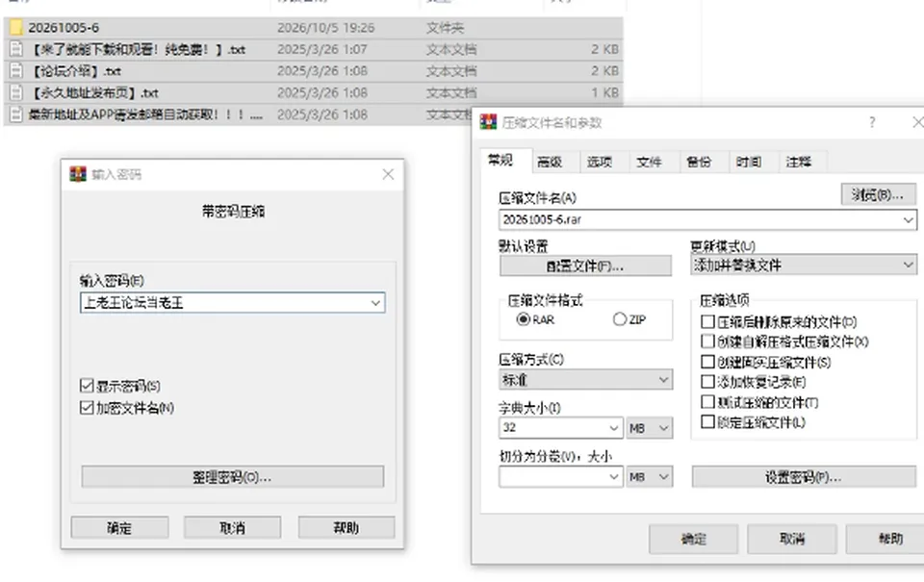Enable 创建自解压格式压缩文件 checkbox

[x=707, y=342]
